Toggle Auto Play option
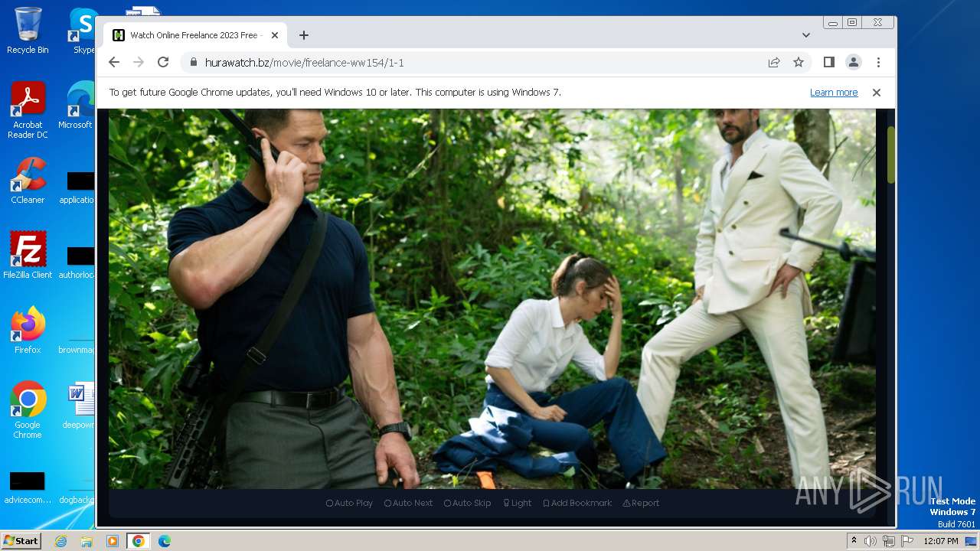The width and height of the screenshot is (980, 551). point(349,503)
